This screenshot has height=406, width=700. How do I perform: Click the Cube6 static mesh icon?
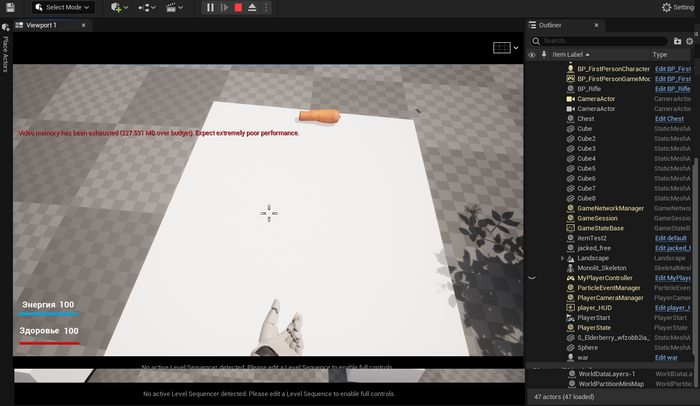coord(570,178)
